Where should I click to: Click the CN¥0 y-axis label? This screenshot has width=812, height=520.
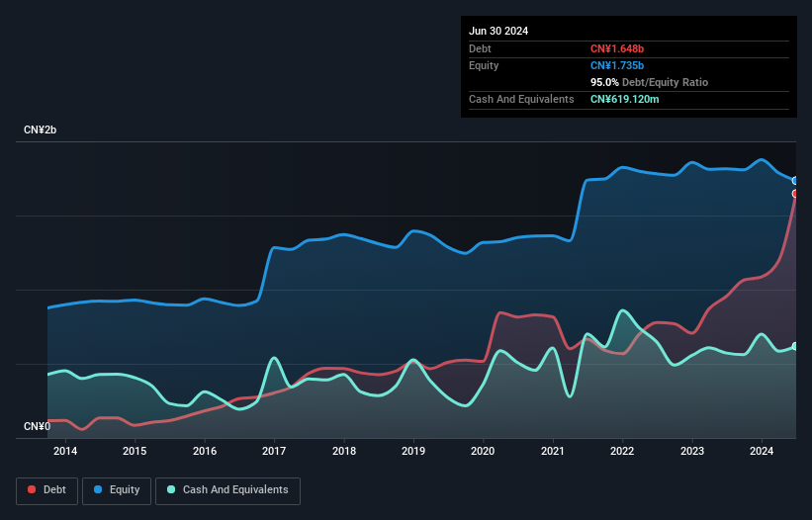[37, 426]
